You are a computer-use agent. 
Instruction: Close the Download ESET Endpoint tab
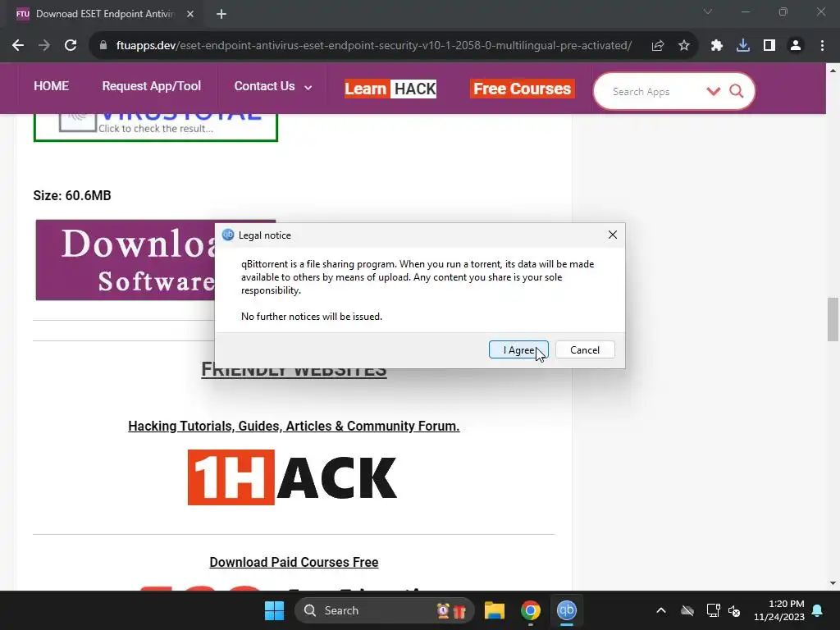coord(190,14)
